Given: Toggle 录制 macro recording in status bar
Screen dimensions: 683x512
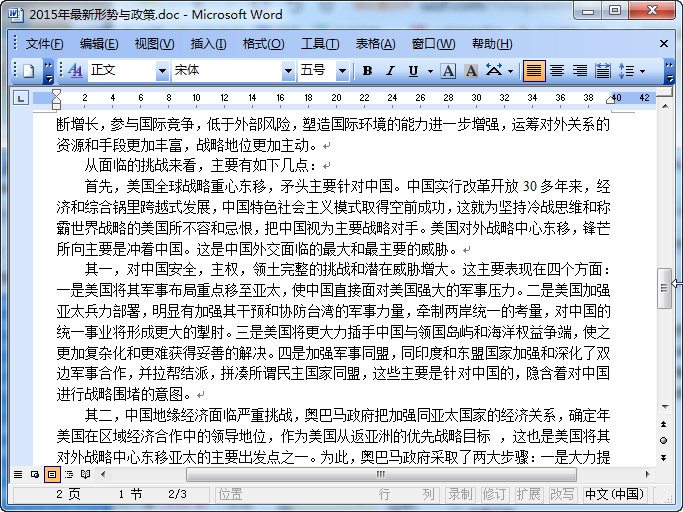Looking at the screenshot, I should coord(461,494).
